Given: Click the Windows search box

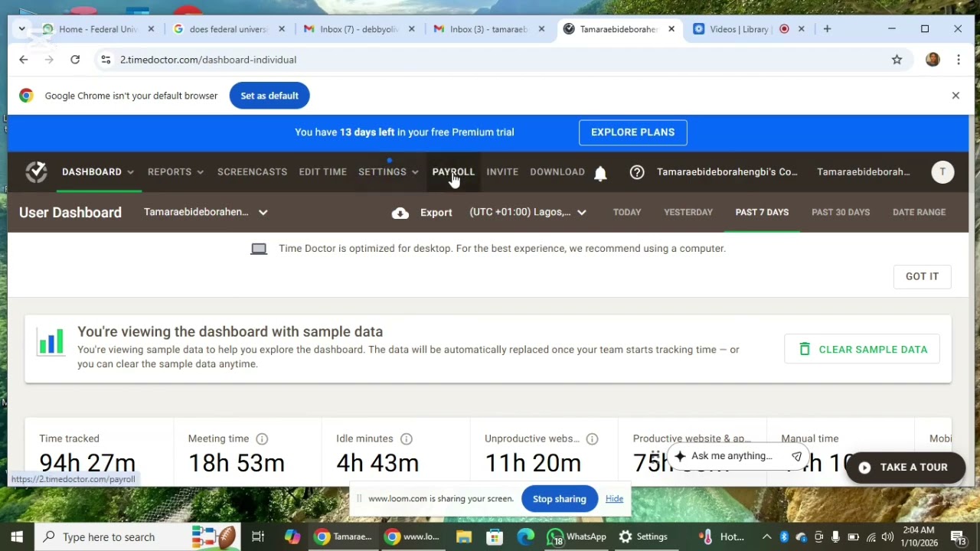Looking at the screenshot, I should point(139,537).
